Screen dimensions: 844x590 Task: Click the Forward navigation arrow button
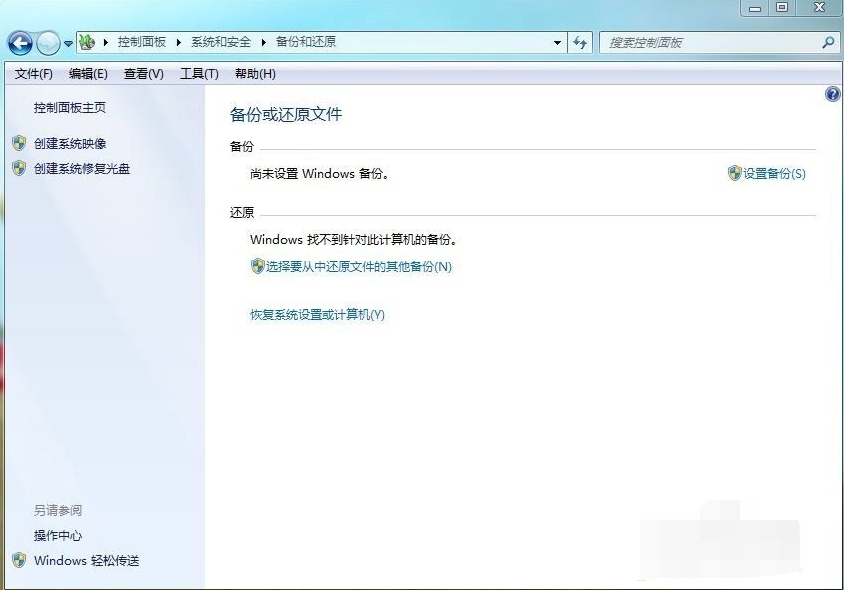48,43
